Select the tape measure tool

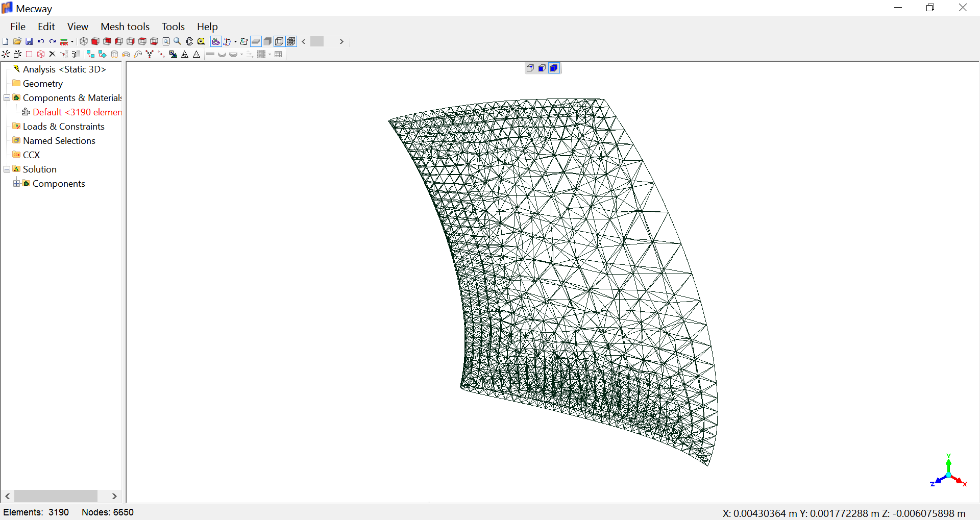point(201,41)
